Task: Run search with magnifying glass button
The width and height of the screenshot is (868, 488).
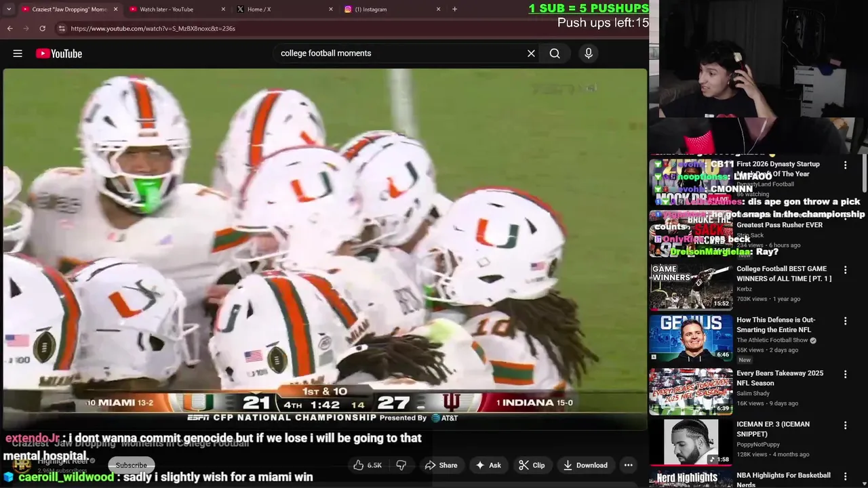Action: point(555,54)
